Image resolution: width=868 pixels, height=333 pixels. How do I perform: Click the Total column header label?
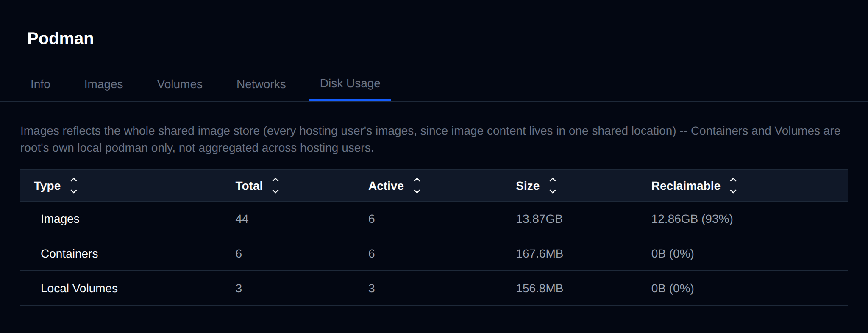[x=249, y=186]
